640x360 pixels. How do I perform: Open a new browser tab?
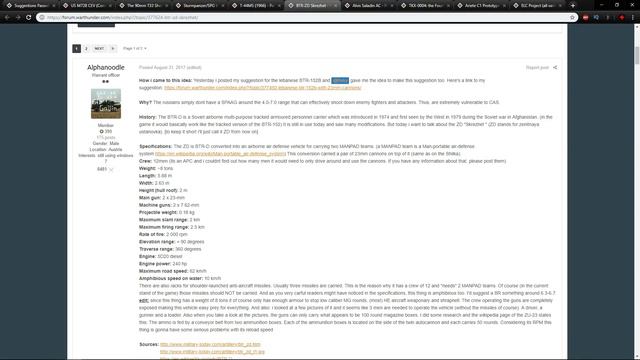tap(573, 6)
